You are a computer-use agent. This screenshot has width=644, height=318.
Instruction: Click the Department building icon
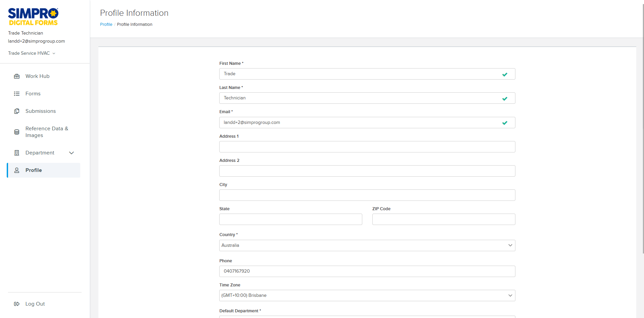[x=17, y=153]
